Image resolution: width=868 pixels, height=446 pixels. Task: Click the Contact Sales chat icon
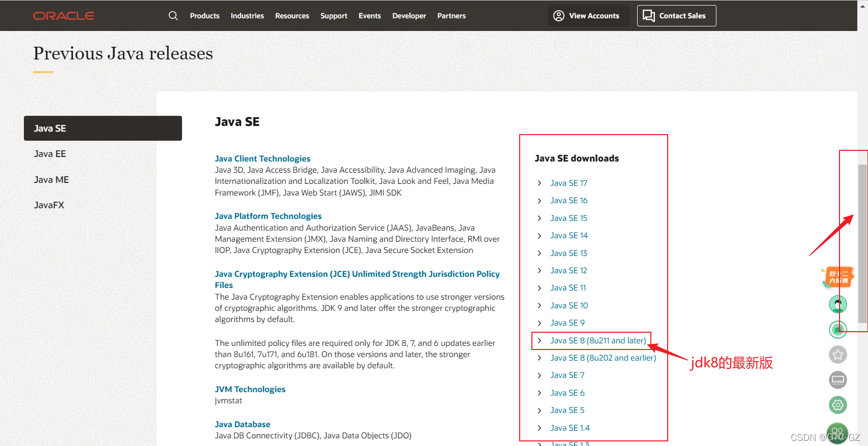[x=649, y=16]
